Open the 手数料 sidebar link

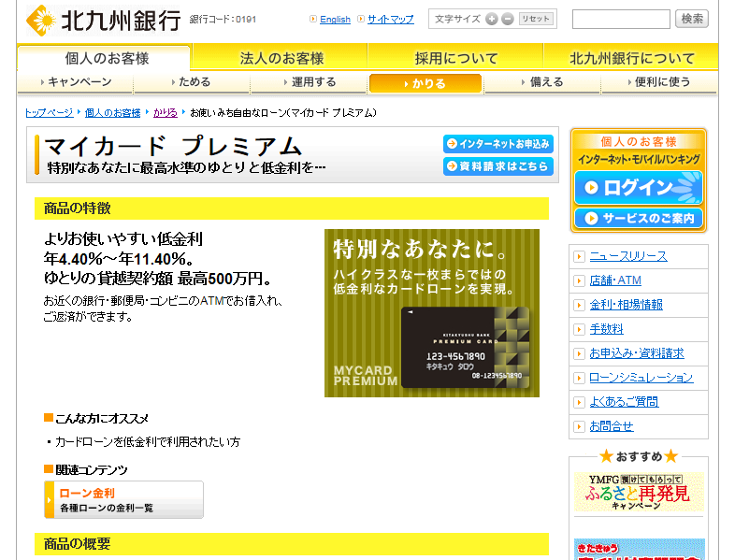606,329
